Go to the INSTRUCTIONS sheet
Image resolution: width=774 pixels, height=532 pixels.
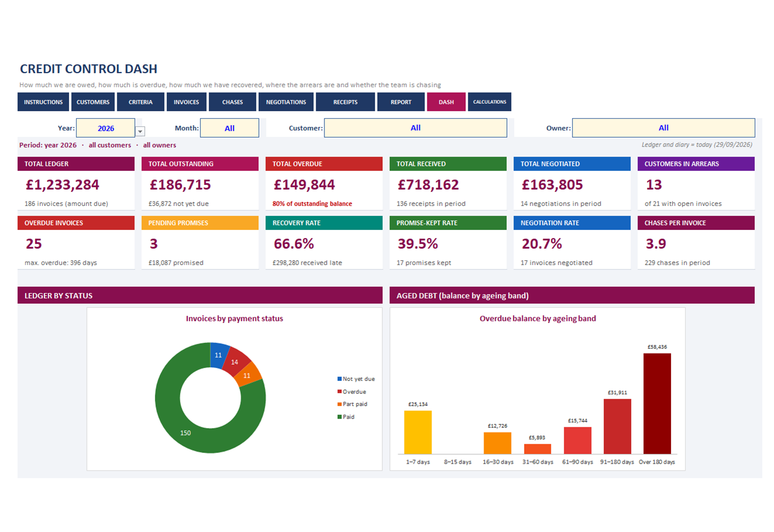[43, 102]
